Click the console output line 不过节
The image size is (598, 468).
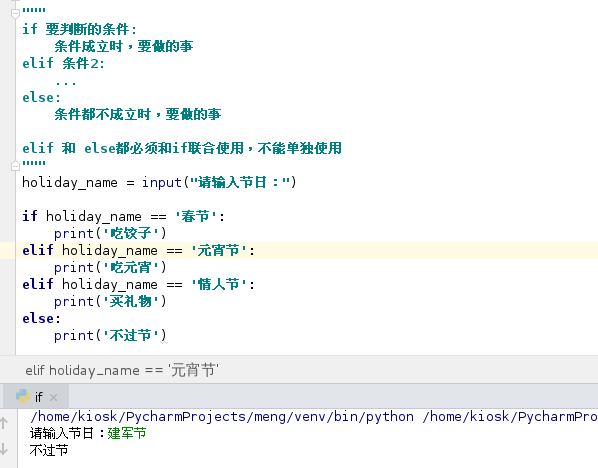[49, 450]
